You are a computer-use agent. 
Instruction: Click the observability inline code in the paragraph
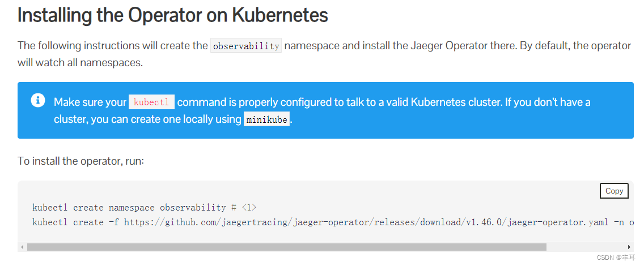[x=246, y=46]
